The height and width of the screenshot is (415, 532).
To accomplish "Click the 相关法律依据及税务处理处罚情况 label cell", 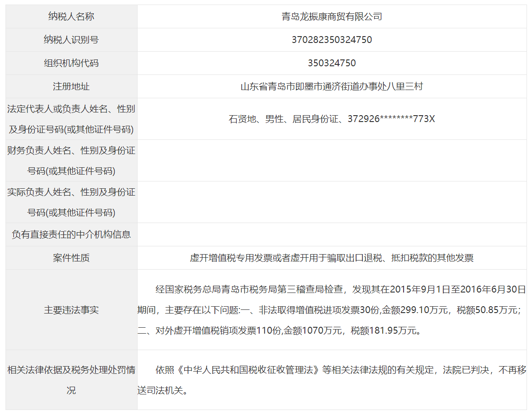I will [71, 380].
